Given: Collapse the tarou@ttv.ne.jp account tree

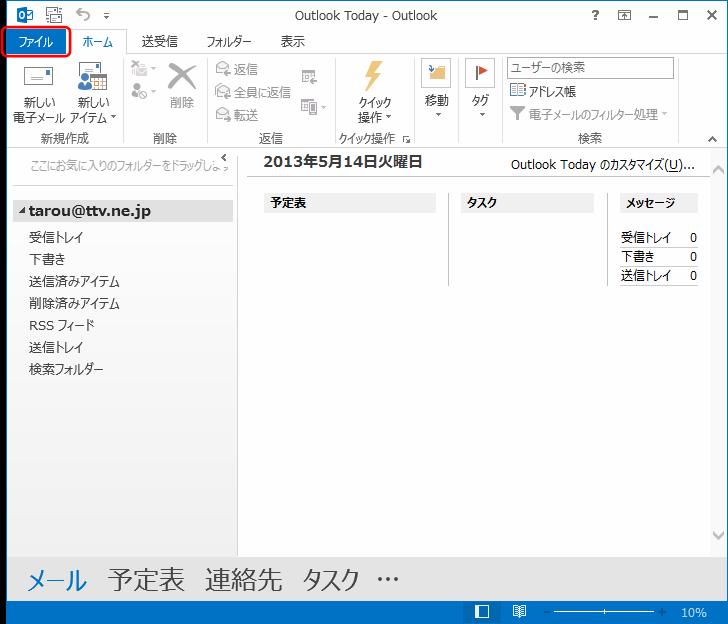Looking at the screenshot, I should pos(22,211).
